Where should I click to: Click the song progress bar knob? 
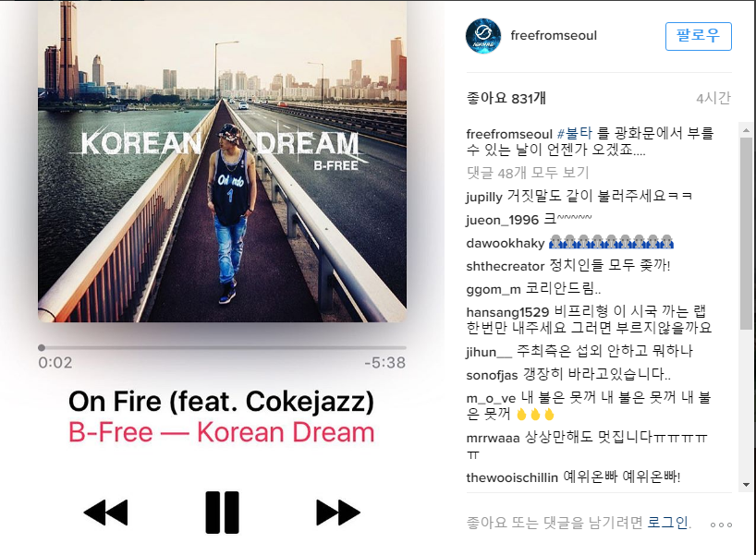click(x=42, y=347)
